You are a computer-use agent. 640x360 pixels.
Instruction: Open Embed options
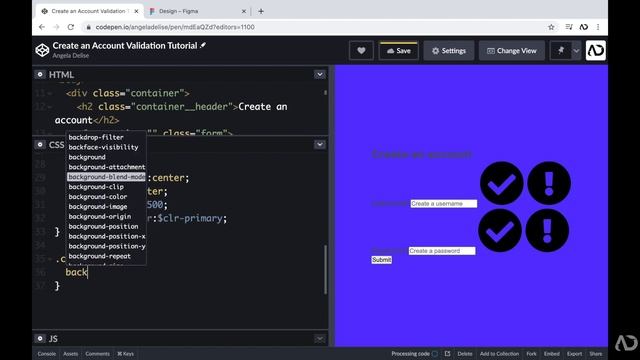(x=551, y=354)
